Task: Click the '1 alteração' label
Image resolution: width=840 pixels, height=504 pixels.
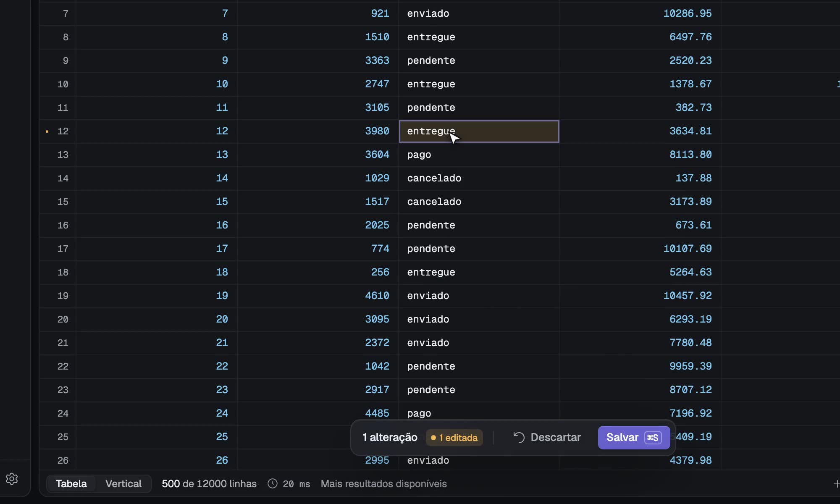Action: 390,438
